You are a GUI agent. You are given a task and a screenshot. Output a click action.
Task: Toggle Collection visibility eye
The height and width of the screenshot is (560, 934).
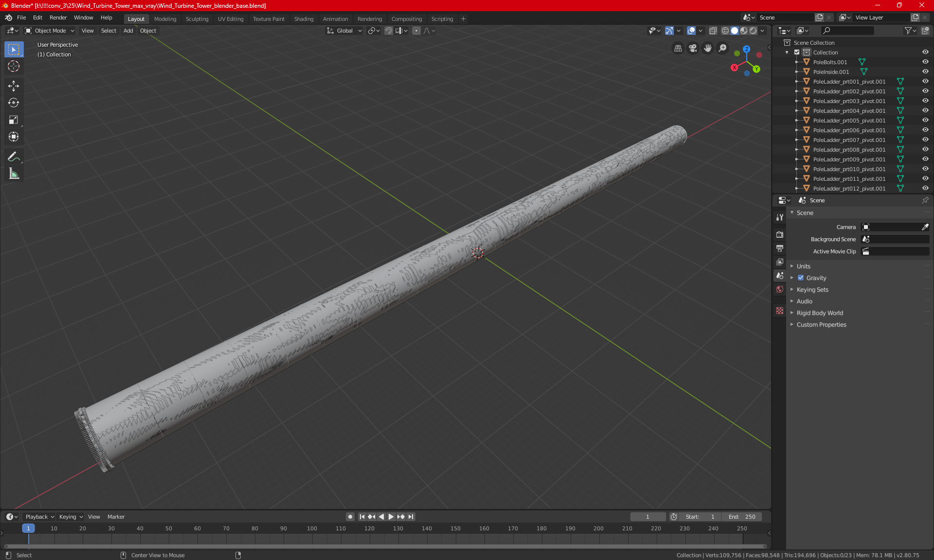click(x=925, y=52)
